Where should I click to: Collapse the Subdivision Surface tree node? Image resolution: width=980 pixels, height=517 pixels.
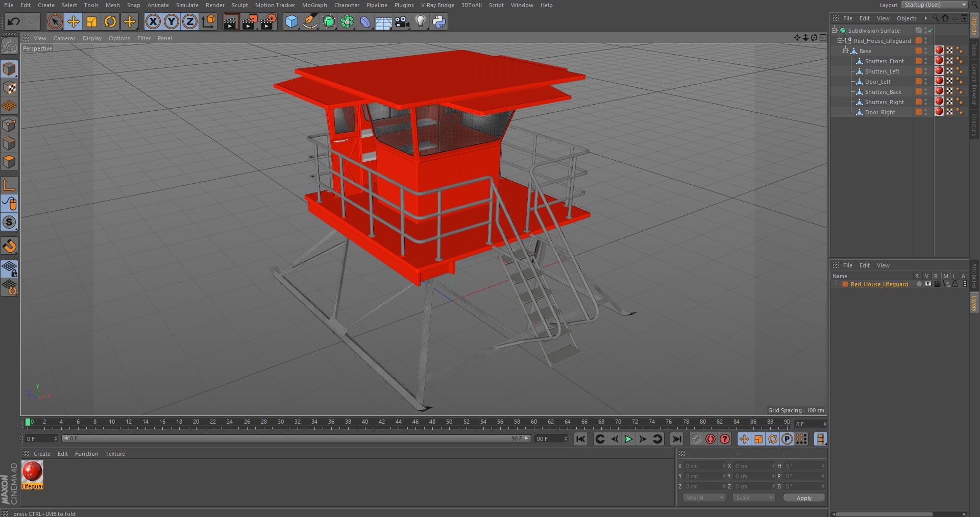click(835, 30)
